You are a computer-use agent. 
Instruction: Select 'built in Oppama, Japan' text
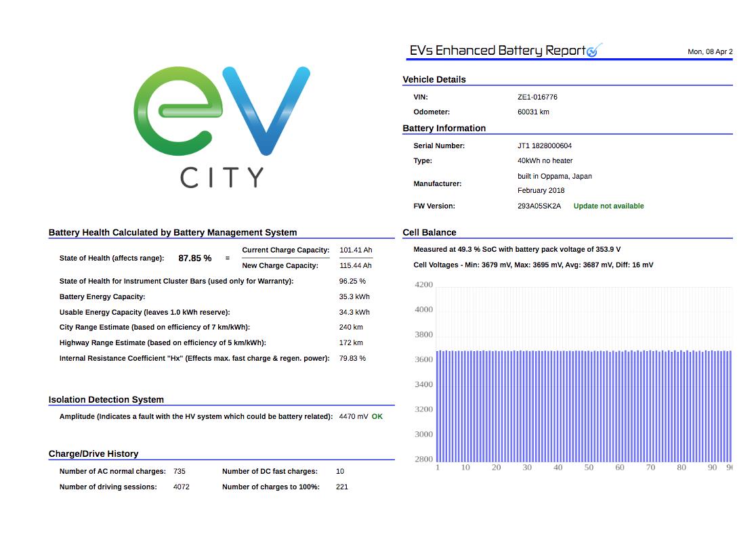pyautogui.click(x=555, y=176)
